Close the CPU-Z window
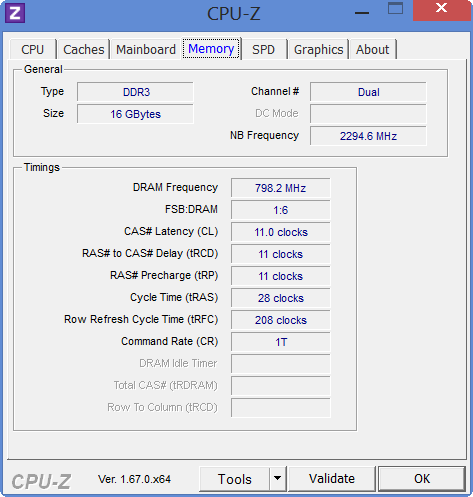Screen dimensions: 473x497 [441, 10]
